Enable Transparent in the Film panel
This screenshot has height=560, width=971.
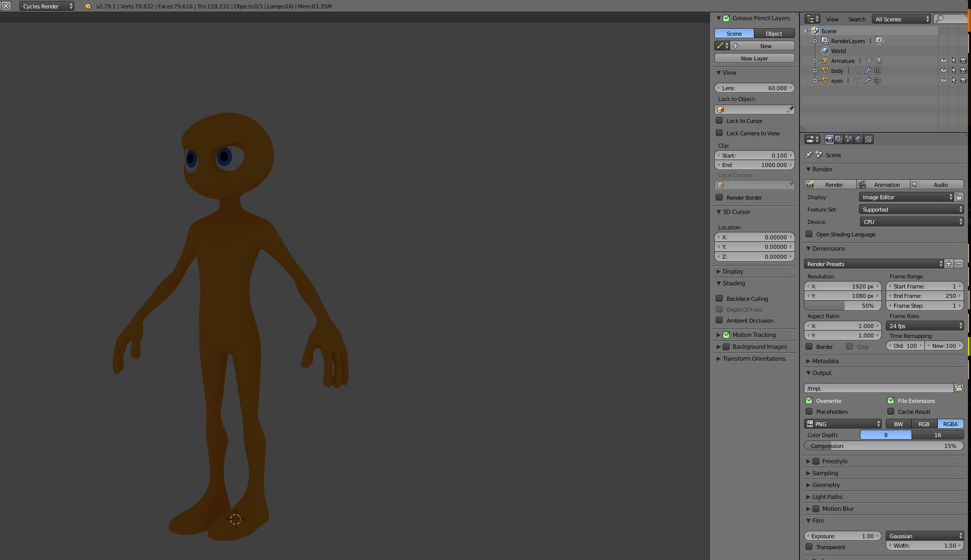pyautogui.click(x=809, y=547)
